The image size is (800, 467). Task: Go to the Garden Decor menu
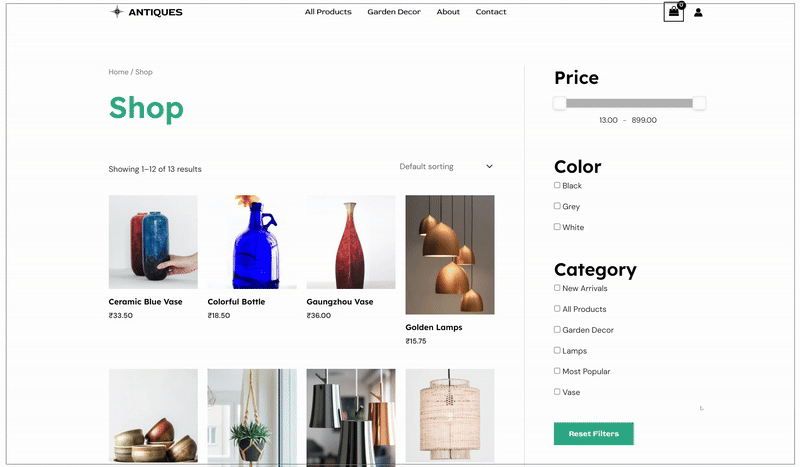pos(394,12)
